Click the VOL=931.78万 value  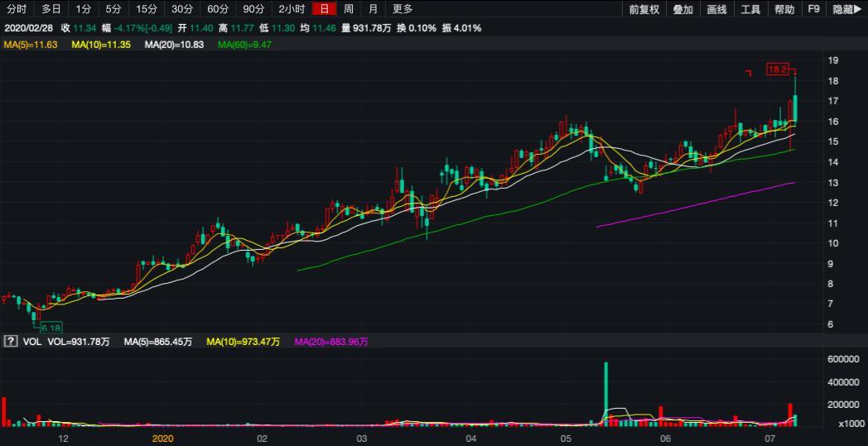(79, 342)
